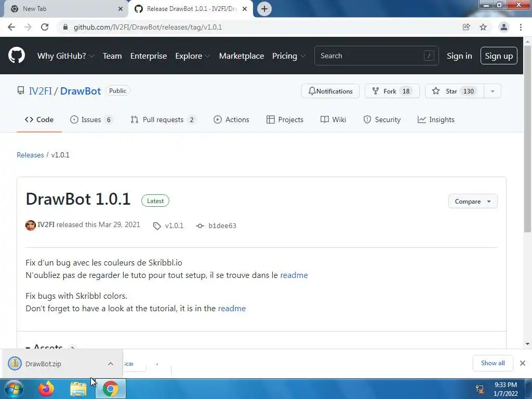Click the address bar URL
Screen dimensions: 532x399
[148, 27]
